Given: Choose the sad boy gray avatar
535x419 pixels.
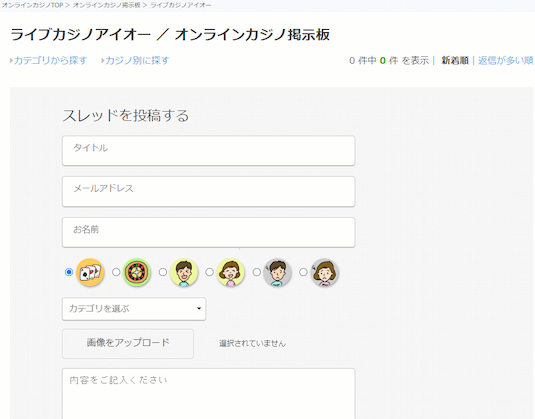Looking at the screenshot, I should 277,272.
